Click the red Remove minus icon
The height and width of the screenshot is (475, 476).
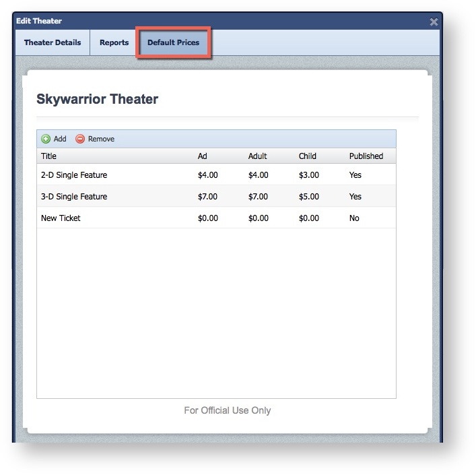(80, 139)
